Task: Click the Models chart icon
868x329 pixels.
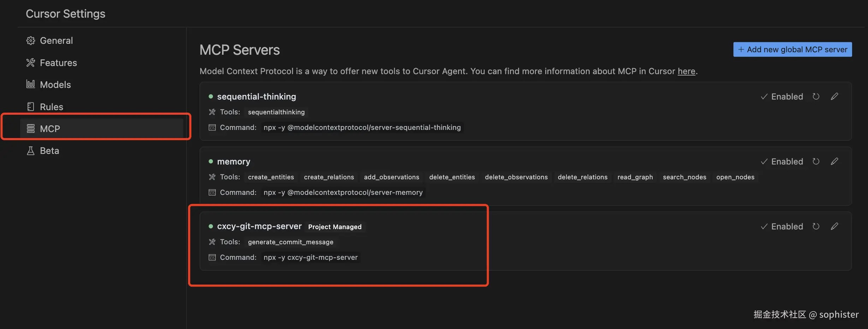Action: coord(31,84)
